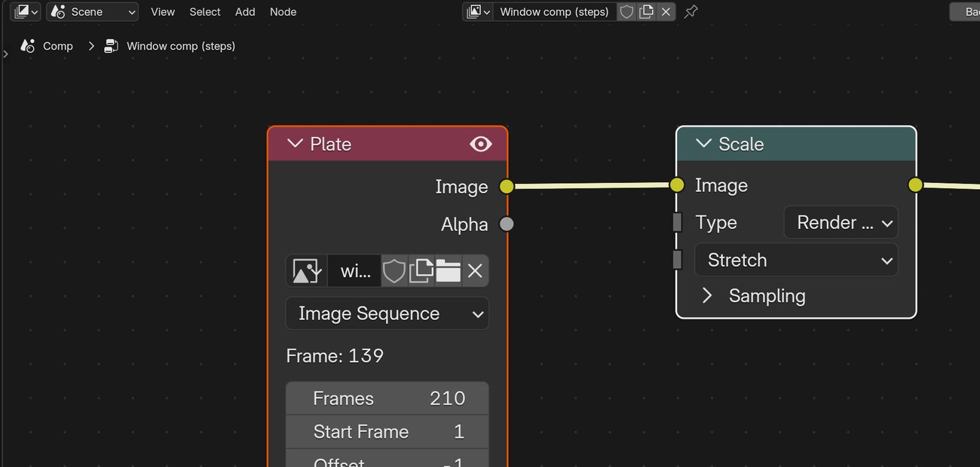Image resolution: width=980 pixels, height=467 pixels.
Task: Open the Select menu
Action: coord(205,11)
